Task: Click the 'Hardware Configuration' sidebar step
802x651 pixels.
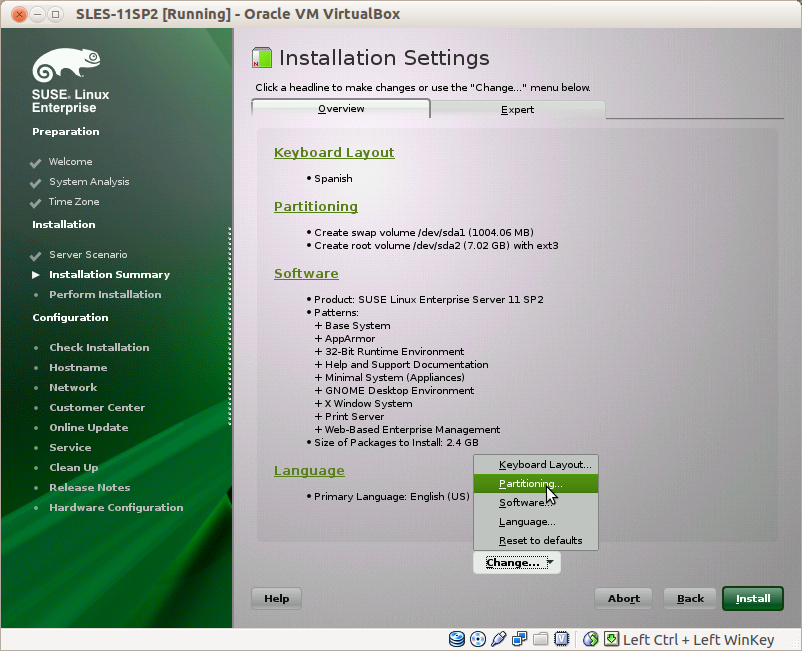Action: point(116,507)
